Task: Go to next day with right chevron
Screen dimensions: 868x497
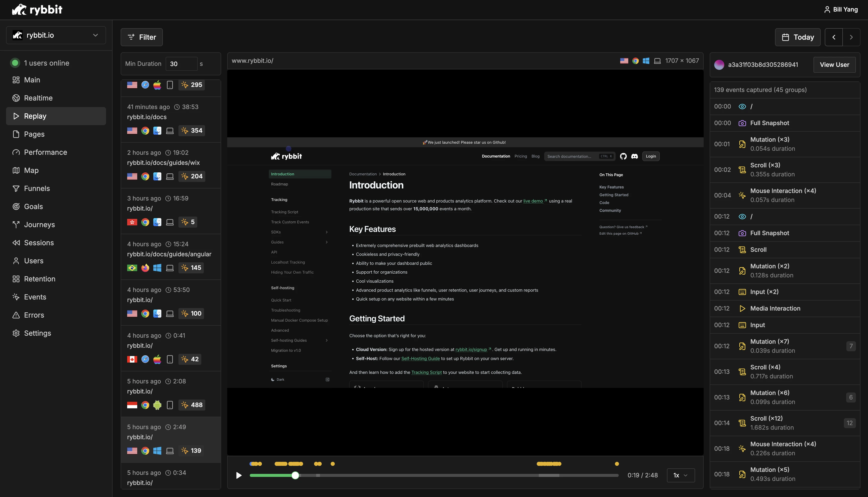Action: 851,37
